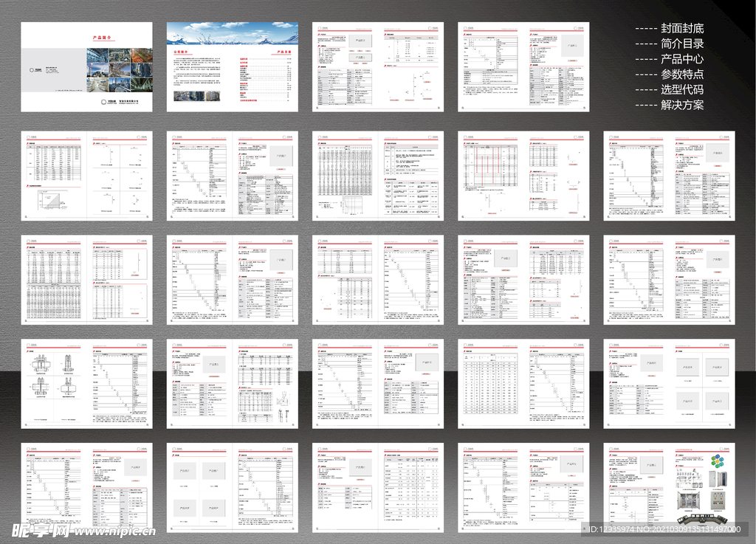Click the 解决方案 label
This screenshot has height=544, width=756.
point(681,105)
